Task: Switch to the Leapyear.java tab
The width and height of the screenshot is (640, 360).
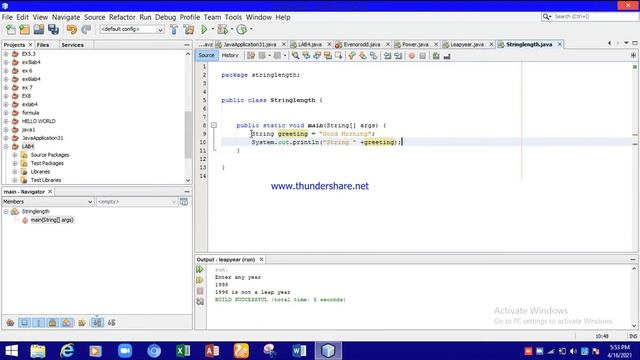Action: tap(467, 44)
